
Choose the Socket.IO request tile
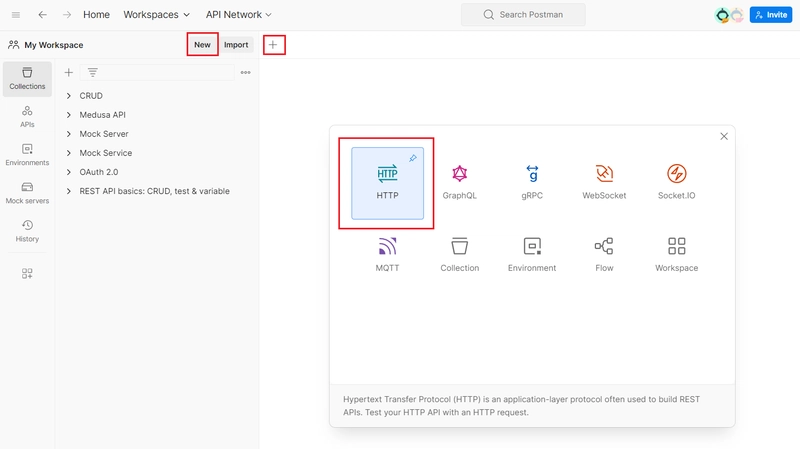pyautogui.click(x=677, y=182)
